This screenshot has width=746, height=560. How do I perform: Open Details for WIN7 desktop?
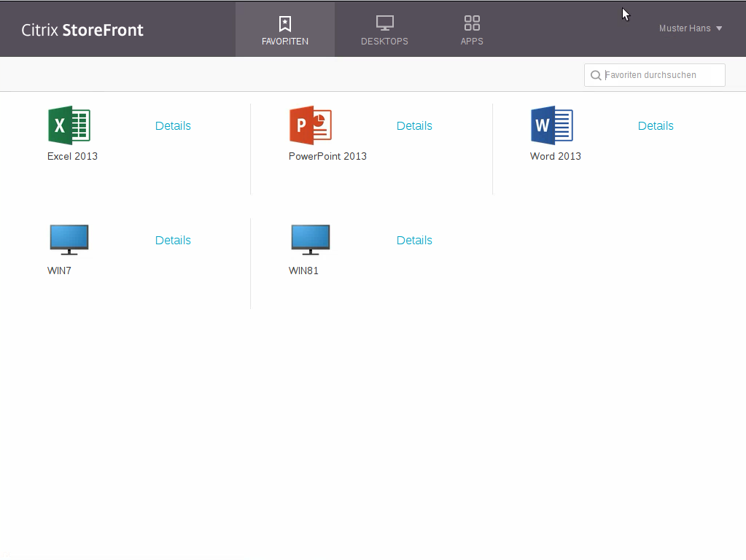pyautogui.click(x=173, y=240)
